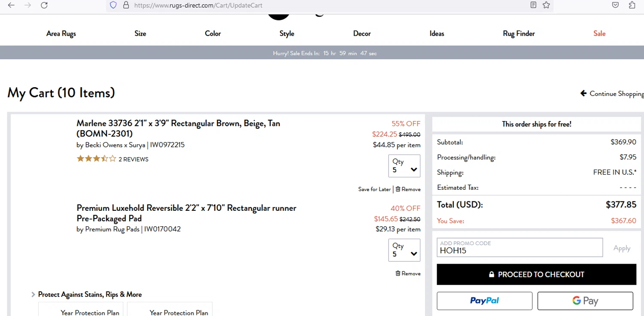Open the Premium Luxehold Reversible pad title
This screenshot has width=644, height=316.
click(186, 213)
